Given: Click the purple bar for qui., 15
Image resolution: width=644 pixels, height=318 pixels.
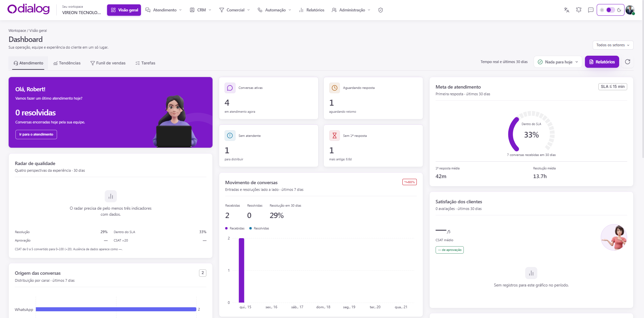Looking at the screenshot, I should click(x=242, y=270).
